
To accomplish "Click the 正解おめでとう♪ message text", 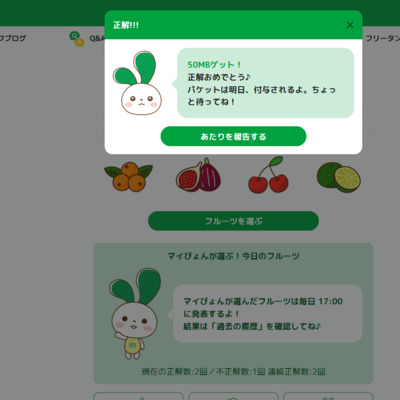I will tap(219, 77).
